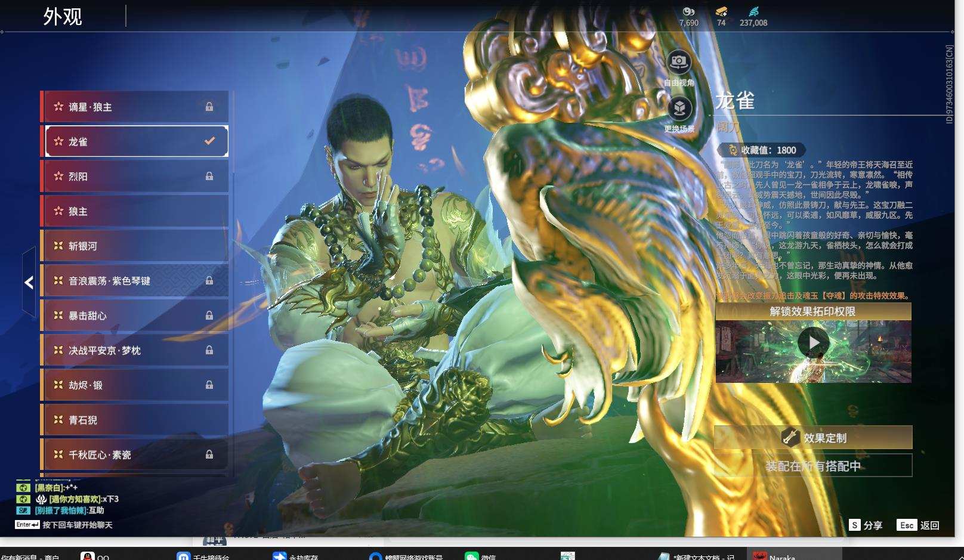This screenshot has width=964, height=560.
Task: Select the 音浪震荡·紫色琴键 skin
Action: pos(135,280)
